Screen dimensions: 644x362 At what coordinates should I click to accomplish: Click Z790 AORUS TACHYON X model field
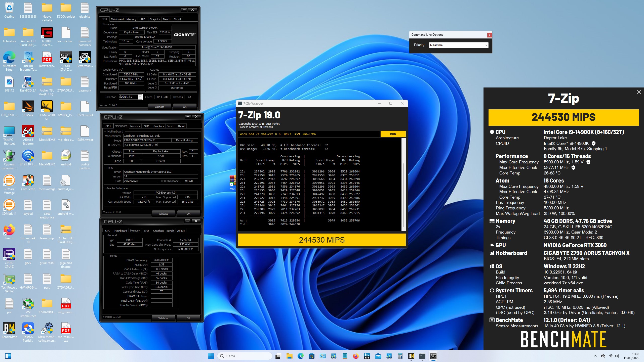147,140
